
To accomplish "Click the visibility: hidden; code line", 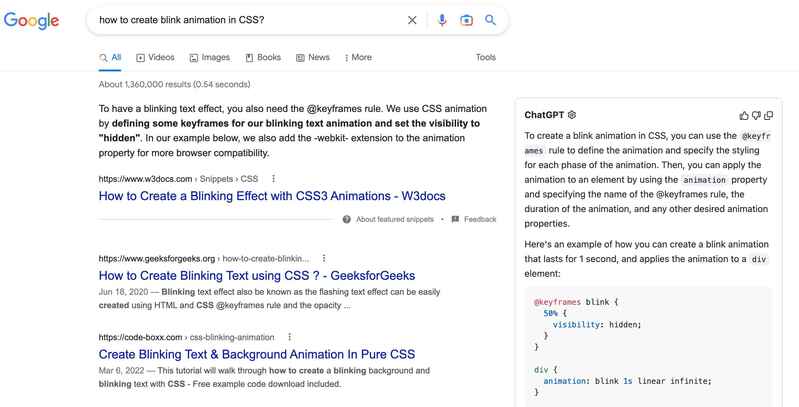I will [x=597, y=324].
